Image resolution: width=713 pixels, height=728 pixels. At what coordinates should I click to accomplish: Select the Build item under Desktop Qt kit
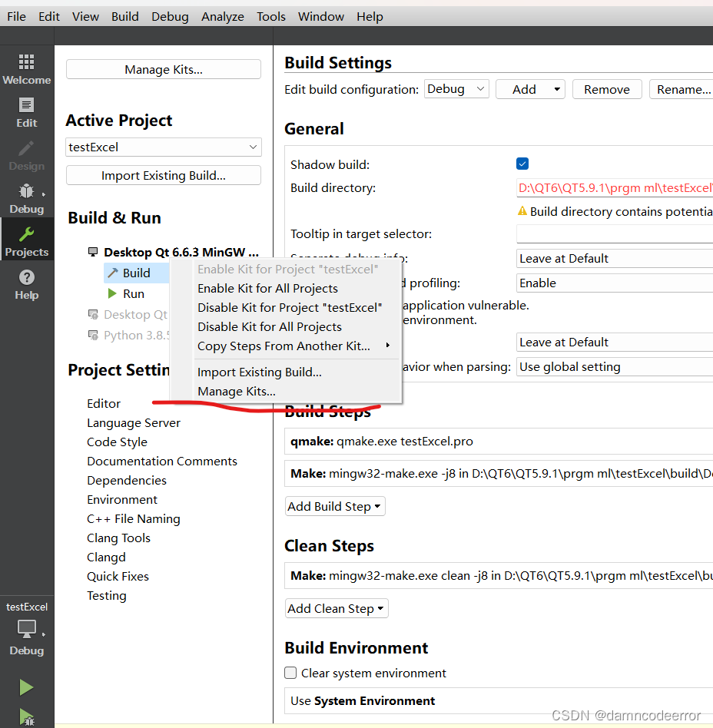point(136,273)
